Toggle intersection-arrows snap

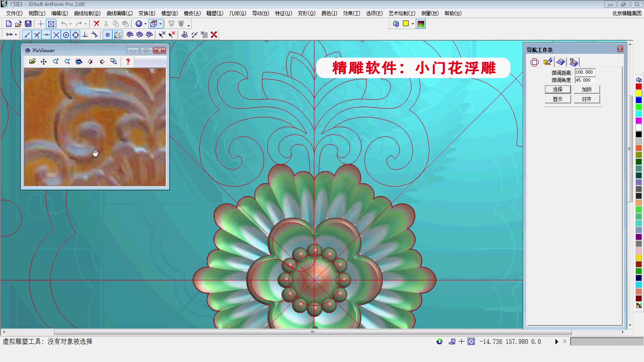point(37,35)
